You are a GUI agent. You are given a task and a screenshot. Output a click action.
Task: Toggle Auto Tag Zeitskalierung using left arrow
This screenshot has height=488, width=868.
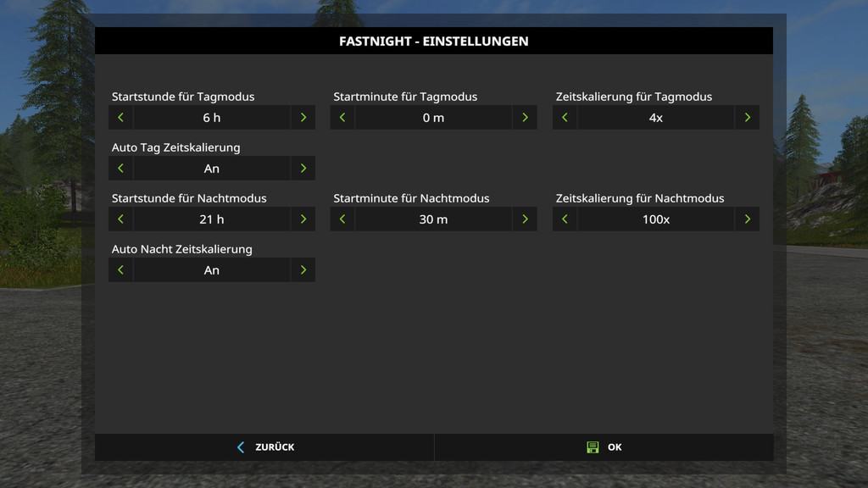tap(120, 169)
